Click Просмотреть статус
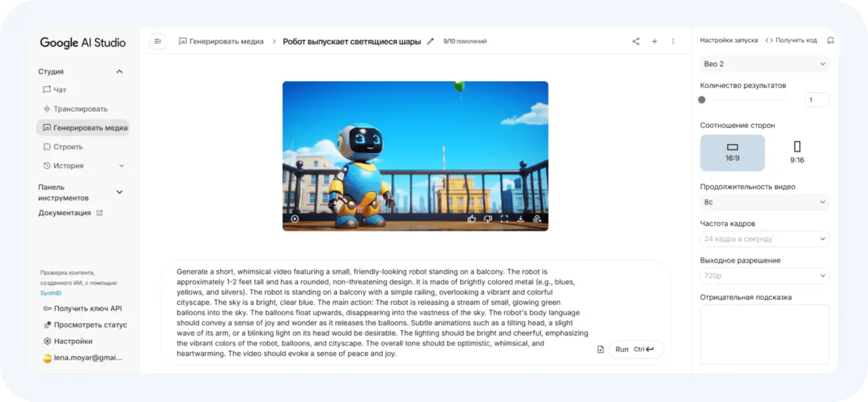868x402 pixels. point(86,325)
